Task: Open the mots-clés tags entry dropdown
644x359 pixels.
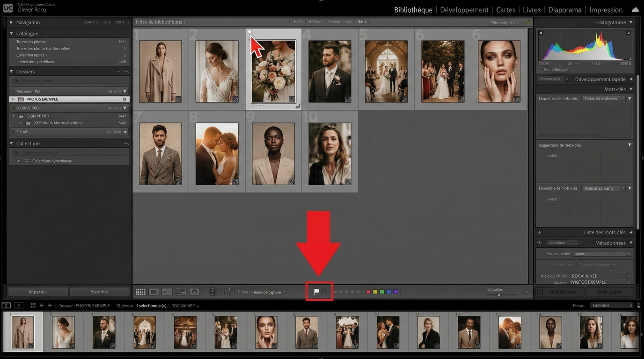Action: point(603,99)
